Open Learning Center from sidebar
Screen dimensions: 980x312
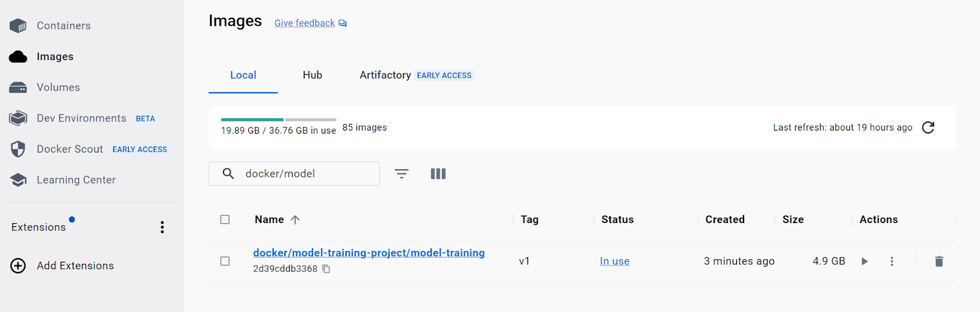(76, 180)
